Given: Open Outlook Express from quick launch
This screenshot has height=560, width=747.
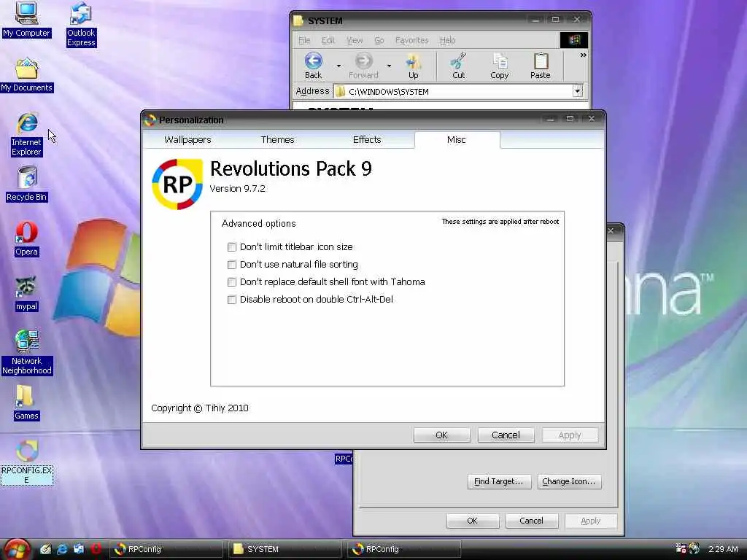Looking at the screenshot, I should tap(79, 549).
